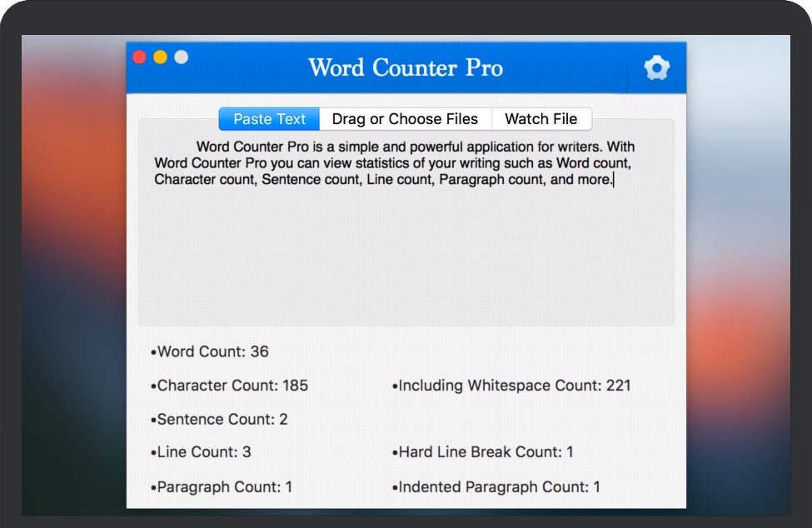Click the red close window button
812x528 pixels.
tap(140, 57)
